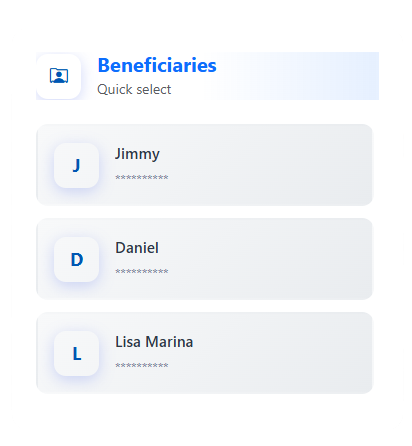Click the masked account number under Lisa Marina
Image resolution: width=412 pixels, height=446 pixels.
(142, 365)
